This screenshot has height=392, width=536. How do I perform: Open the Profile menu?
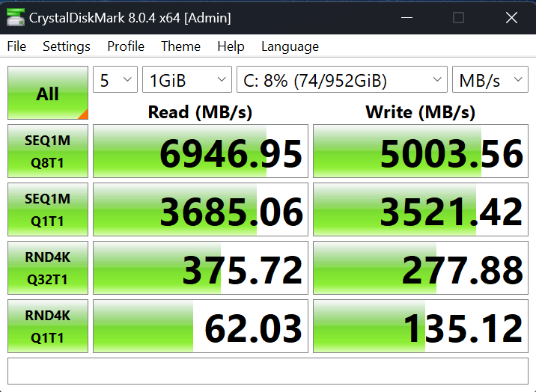(x=126, y=46)
